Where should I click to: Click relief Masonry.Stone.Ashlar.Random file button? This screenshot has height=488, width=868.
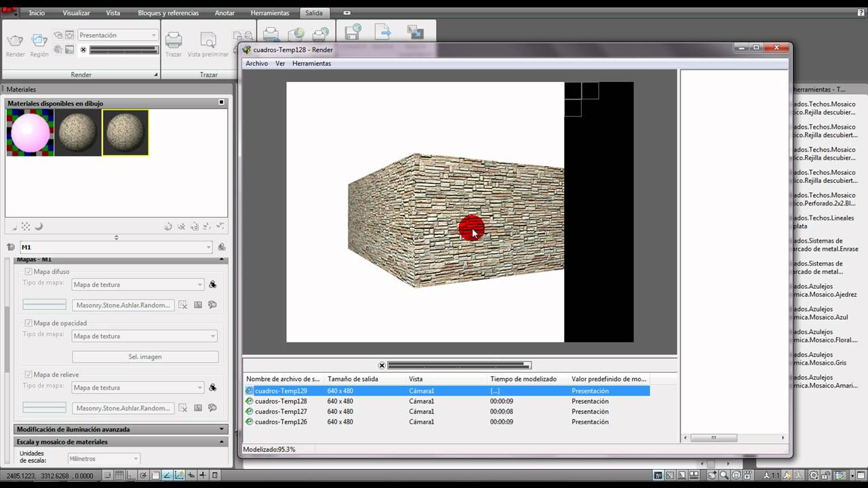(x=123, y=408)
